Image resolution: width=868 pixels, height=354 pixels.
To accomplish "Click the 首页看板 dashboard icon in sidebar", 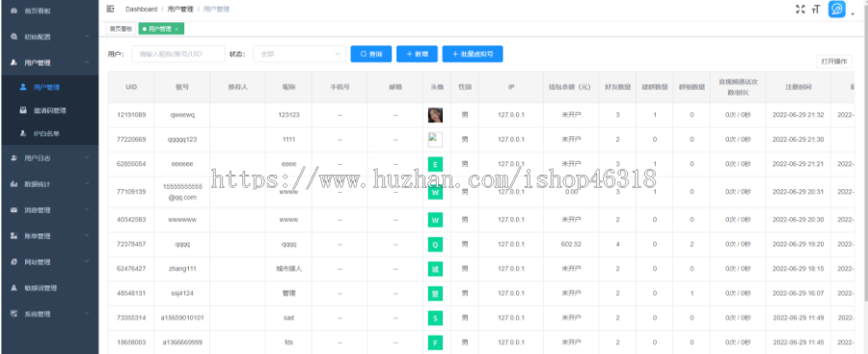I will (14, 11).
